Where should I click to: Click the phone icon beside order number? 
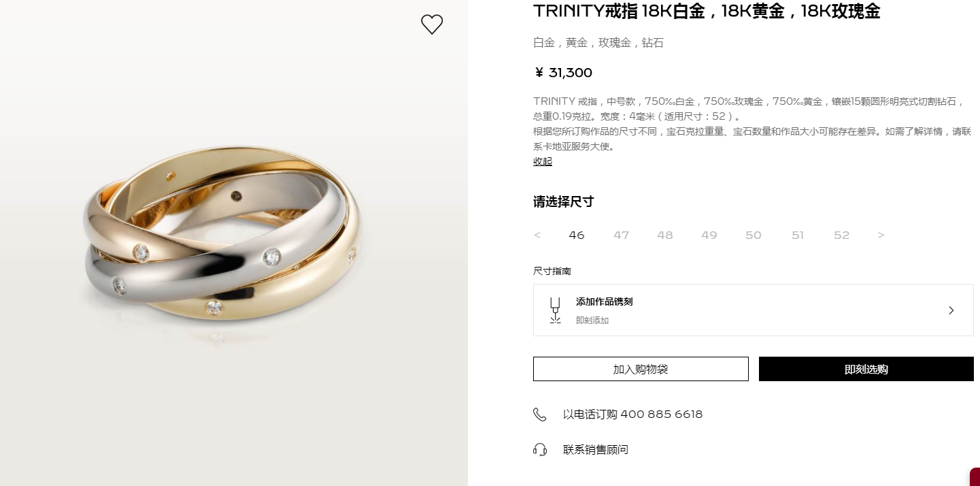pos(540,415)
